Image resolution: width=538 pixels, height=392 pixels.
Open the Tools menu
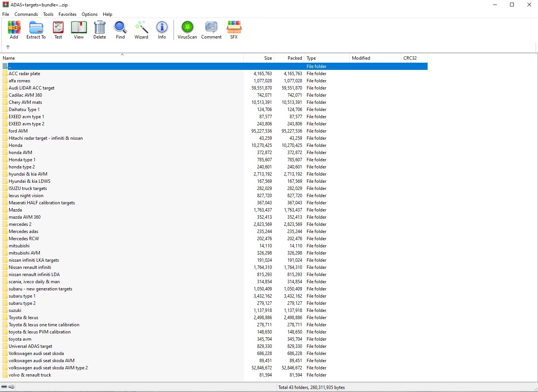point(48,14)
